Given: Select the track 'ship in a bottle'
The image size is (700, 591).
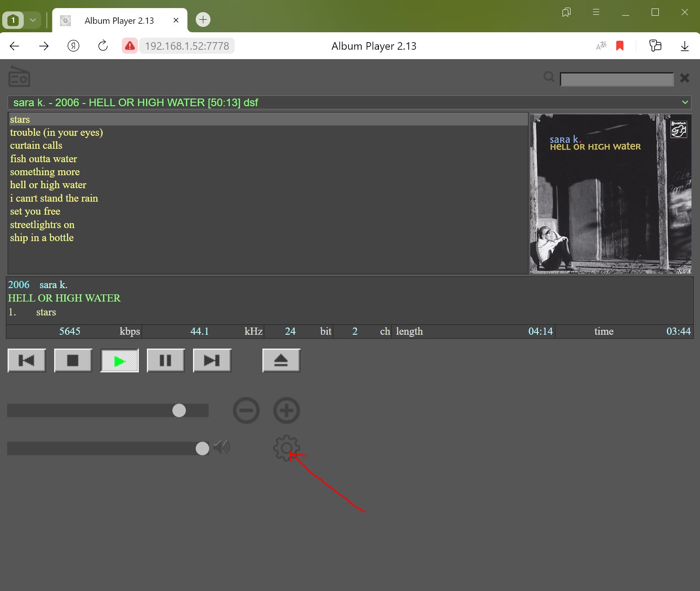Looking at the screenshot, I should click(x=42, y=238).
